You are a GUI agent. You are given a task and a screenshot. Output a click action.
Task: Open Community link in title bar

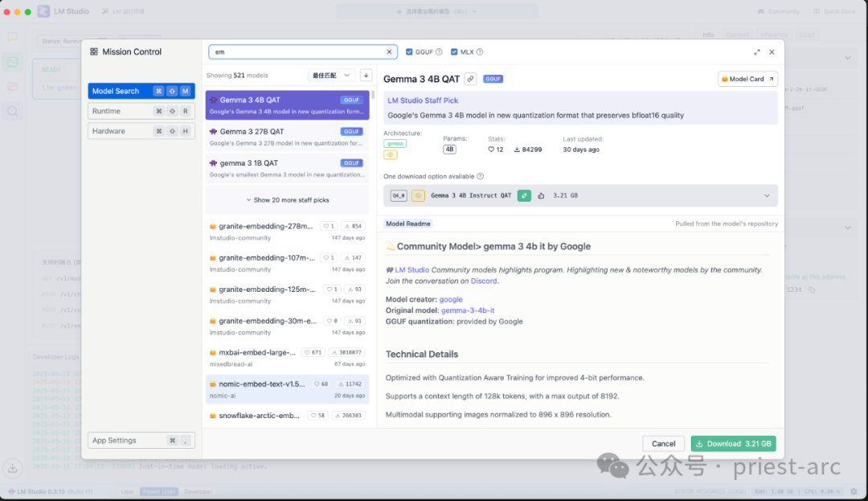[x=778, y=11]
